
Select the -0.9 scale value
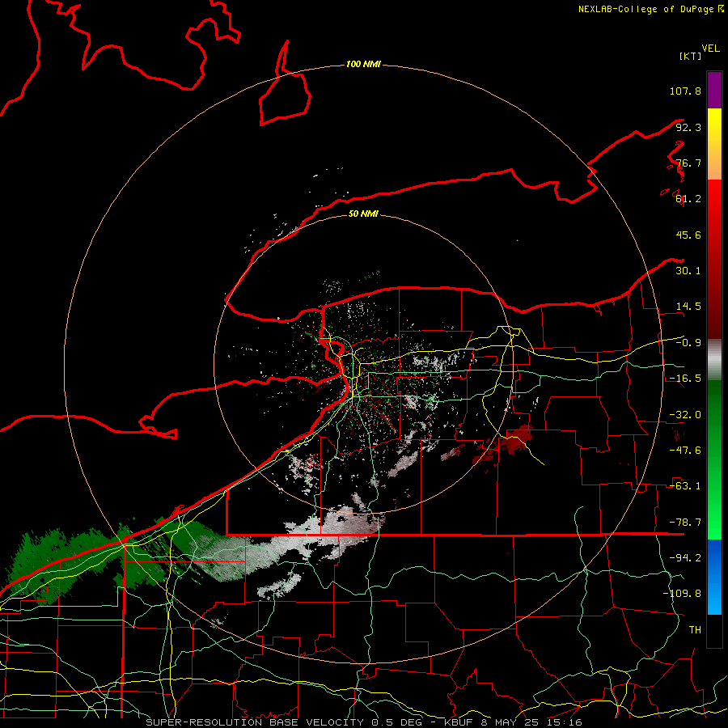click(x=688, y=343)
